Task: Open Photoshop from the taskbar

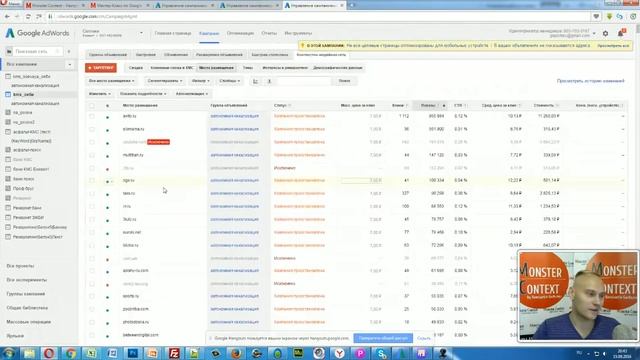Action: pyautogui.click(x=133, y=353)
